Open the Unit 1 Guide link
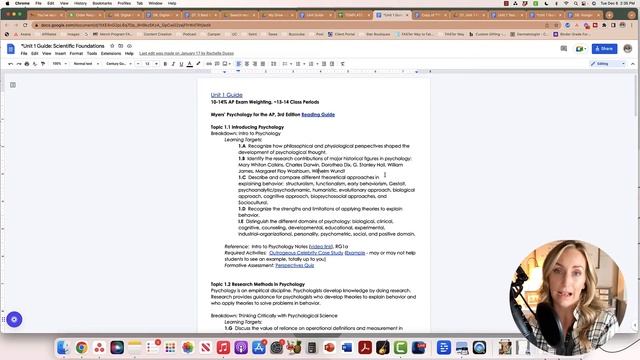640x360 pixels. (x=227, y=95)
